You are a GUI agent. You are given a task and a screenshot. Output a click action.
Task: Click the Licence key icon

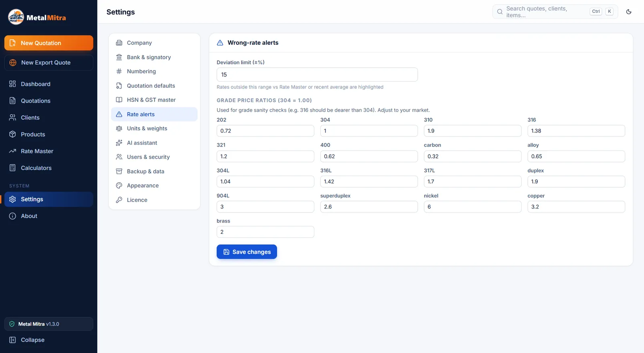point(119,200)
